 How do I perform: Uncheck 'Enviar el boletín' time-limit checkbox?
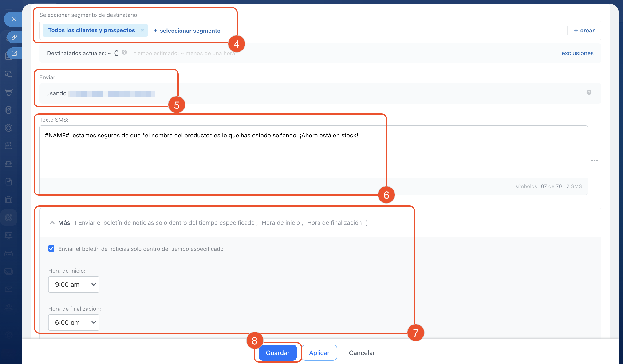[x=51, y=248]
